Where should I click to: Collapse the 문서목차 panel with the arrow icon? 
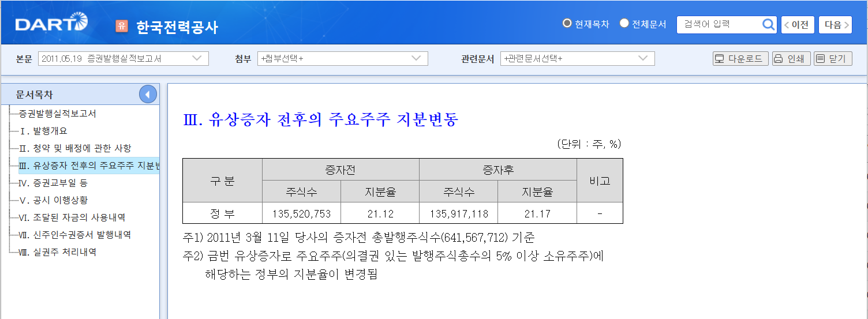point(148,95)
